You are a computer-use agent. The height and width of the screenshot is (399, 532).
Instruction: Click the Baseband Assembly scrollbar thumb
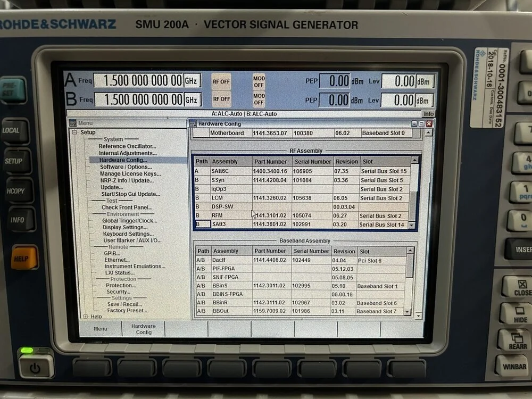[x=410, y=266]
